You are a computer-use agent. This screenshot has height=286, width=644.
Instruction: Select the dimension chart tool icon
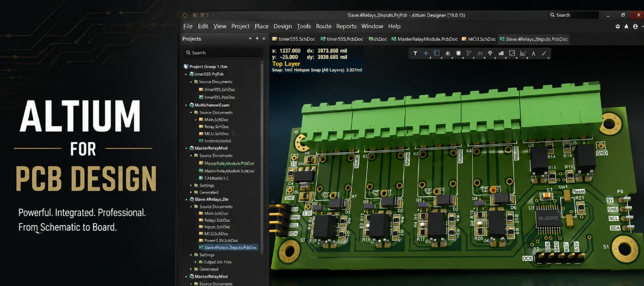pos(523,53)
